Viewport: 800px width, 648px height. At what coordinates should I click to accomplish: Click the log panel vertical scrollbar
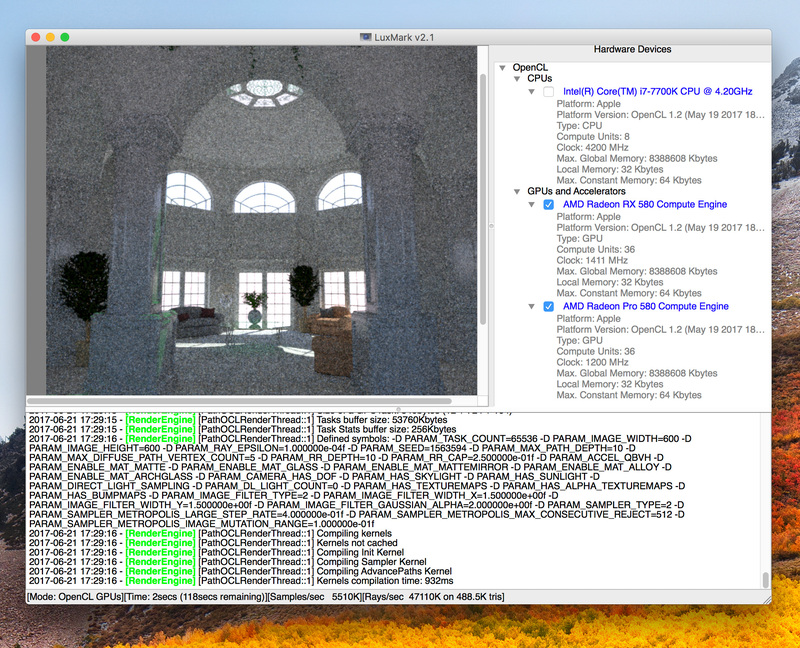tap(765, 580)
